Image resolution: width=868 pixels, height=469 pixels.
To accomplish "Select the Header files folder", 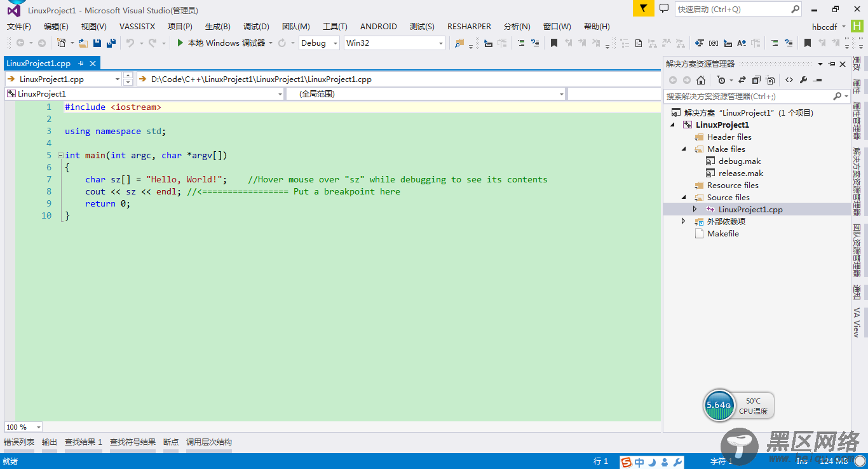I will point(729,137).
